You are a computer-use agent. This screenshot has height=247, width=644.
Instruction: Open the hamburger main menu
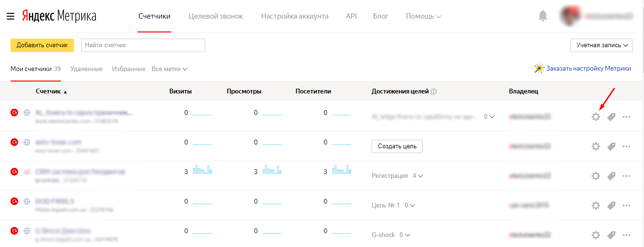click(x=10, y=16)
